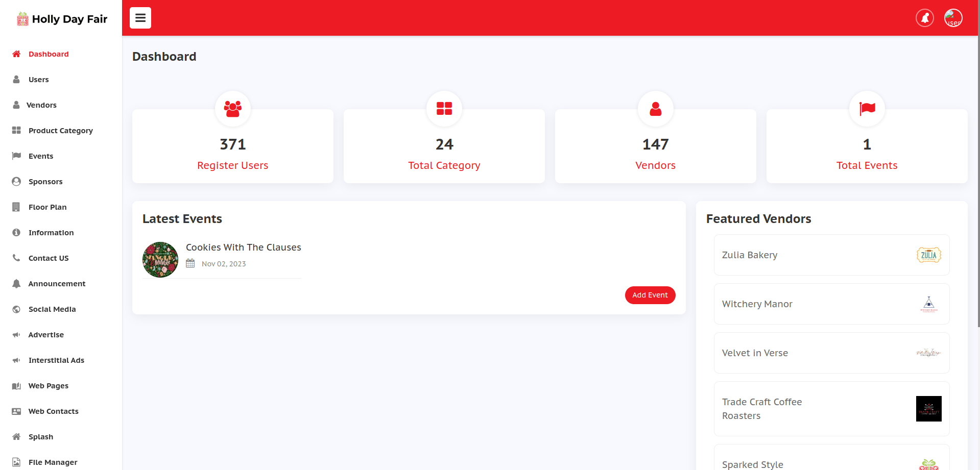Screen dimensions: 980x470
Task: Click the Total Category grid icon
Action: click(444, 109)
